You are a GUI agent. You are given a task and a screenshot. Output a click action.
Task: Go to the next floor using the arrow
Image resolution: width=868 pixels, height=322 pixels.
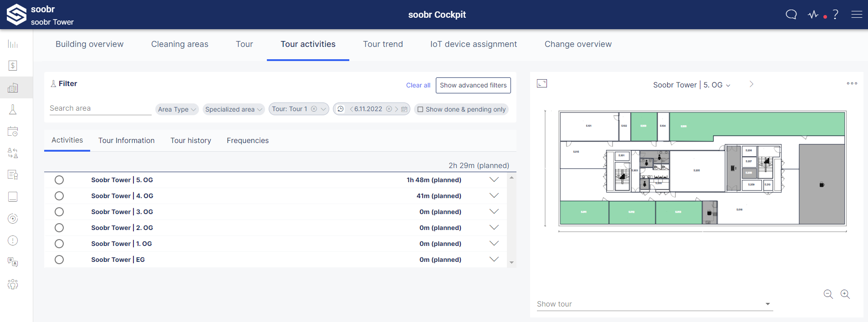point(751,84)
